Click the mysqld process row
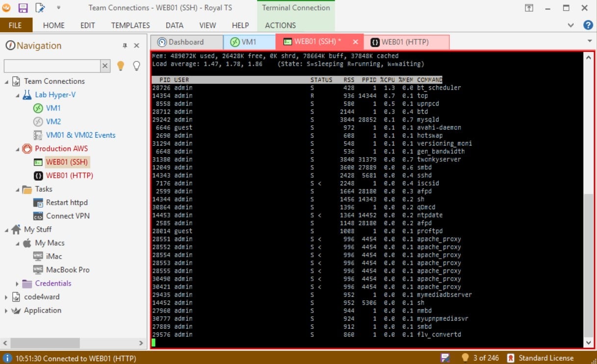Screen dimensions: 597x364 pyautogui.click(x=296, y=120)
